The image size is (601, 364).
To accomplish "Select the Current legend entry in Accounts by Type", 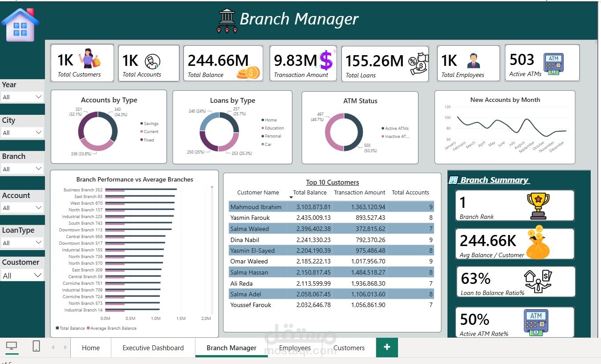I will 149,132.
